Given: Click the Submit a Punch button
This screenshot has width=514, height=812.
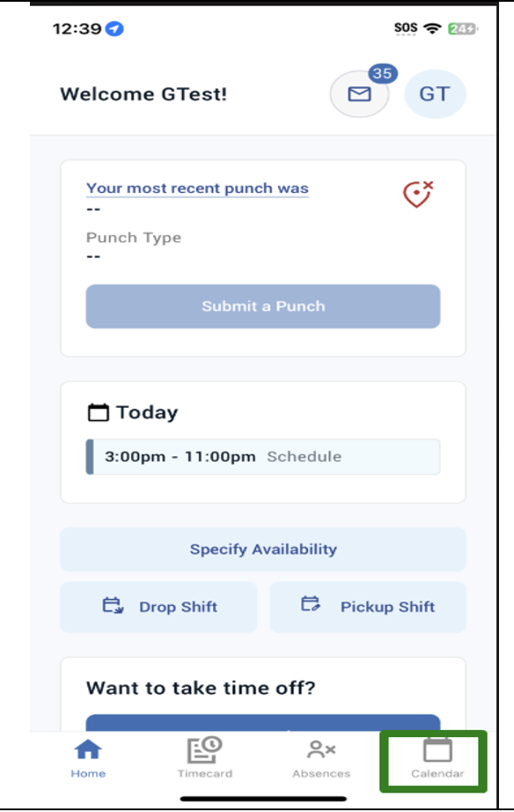Looking at the screenshot, I should (263, 306).
